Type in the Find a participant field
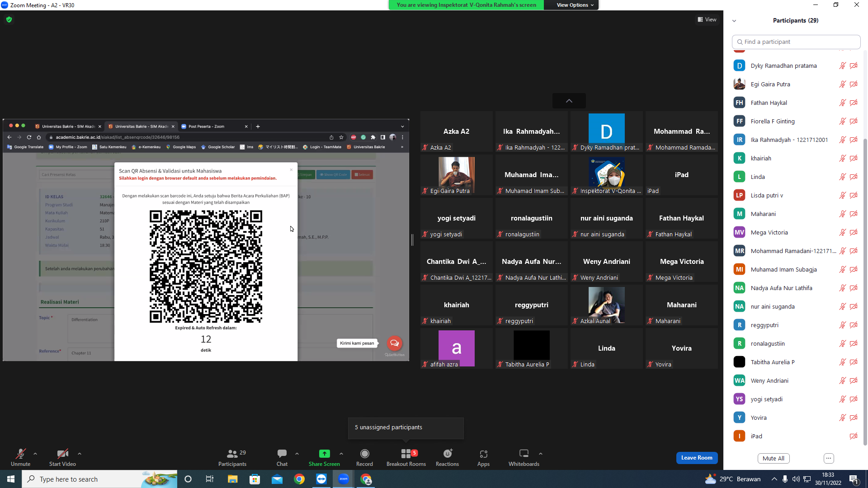 tap(796, 42)
